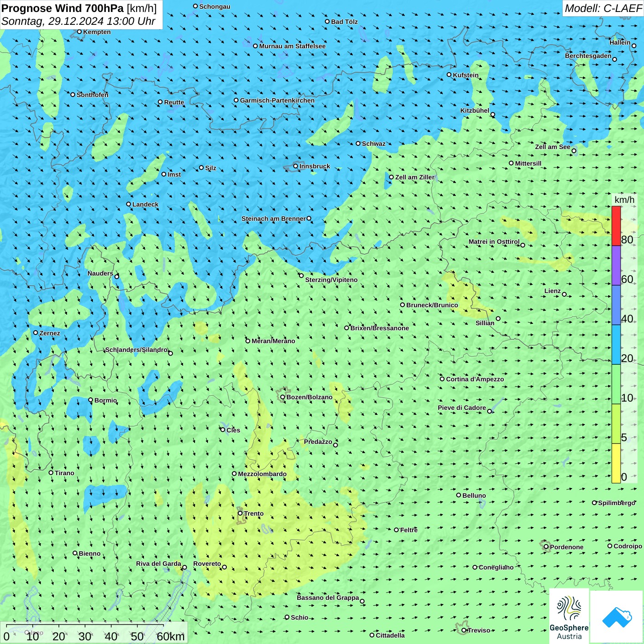Click the Sillian city marker
Image resolution: width=644 pixels, height=644 pixels.
pos(498,318)
